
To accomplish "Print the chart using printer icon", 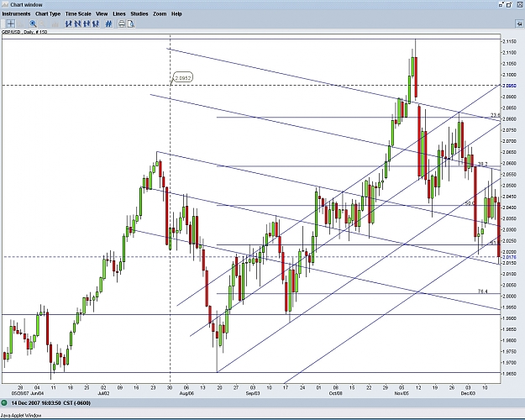I will click(122, 24).
